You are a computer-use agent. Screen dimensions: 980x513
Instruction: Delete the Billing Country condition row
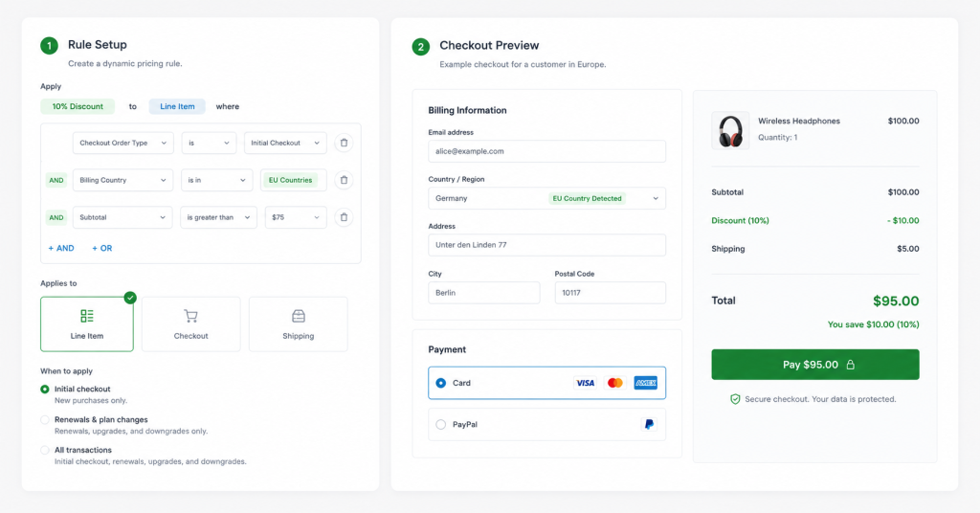tap(344, 180)
